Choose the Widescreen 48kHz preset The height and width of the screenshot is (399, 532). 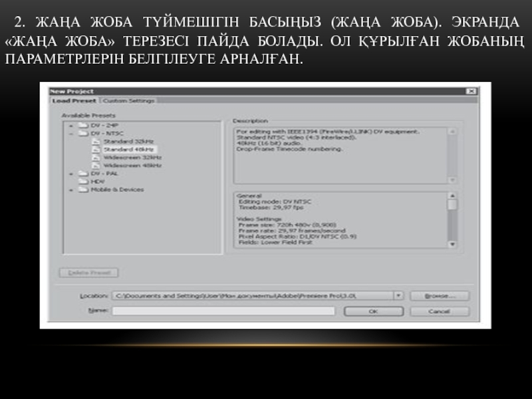click(x=132, y=166)
